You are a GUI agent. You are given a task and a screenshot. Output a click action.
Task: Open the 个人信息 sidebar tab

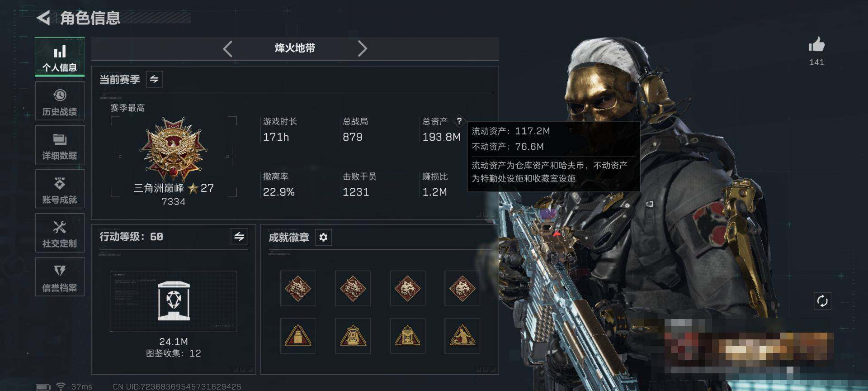[60, 57]
